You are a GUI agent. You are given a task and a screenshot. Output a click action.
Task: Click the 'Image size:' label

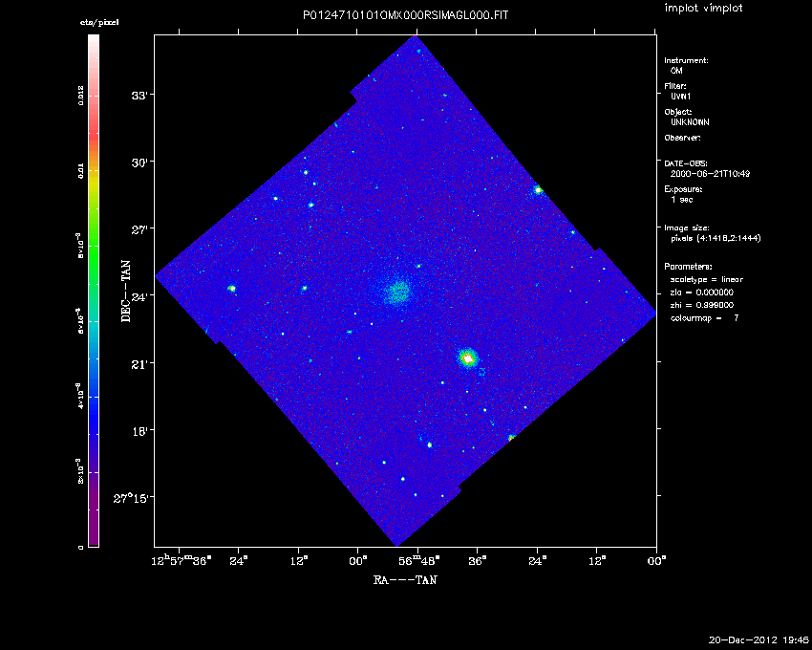687,228
